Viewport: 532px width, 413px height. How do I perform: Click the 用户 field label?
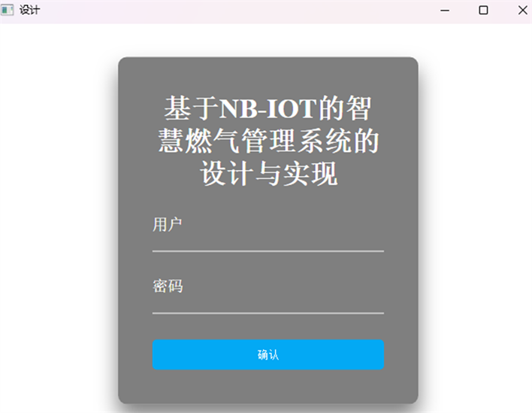pyautogui.click(x=168, y=224)
